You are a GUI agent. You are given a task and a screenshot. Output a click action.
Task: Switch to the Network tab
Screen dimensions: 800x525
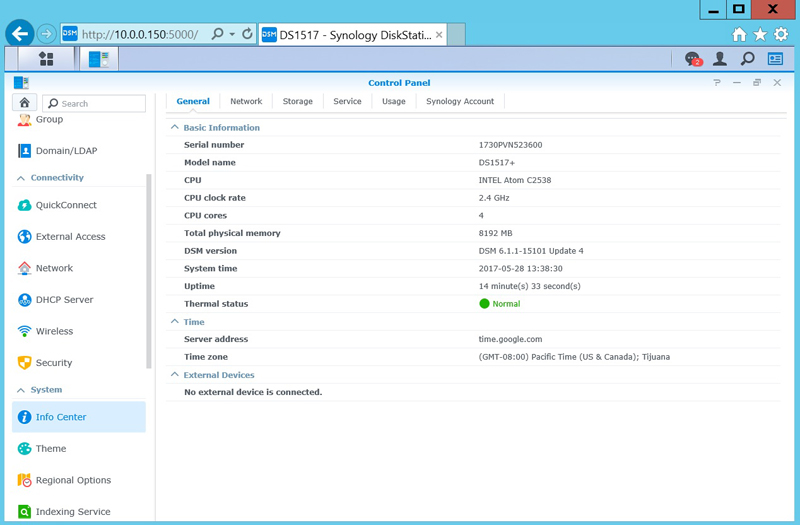click(246, 101)
